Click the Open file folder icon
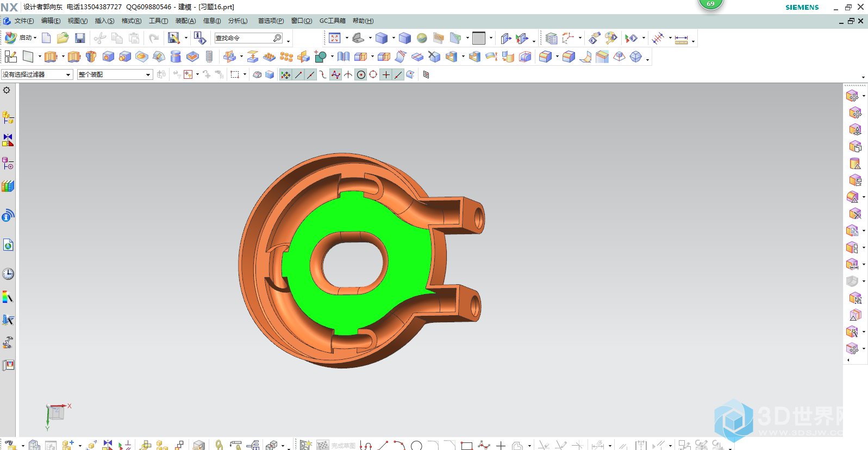This screenshot has width=868, height=450. click(63, 38)
